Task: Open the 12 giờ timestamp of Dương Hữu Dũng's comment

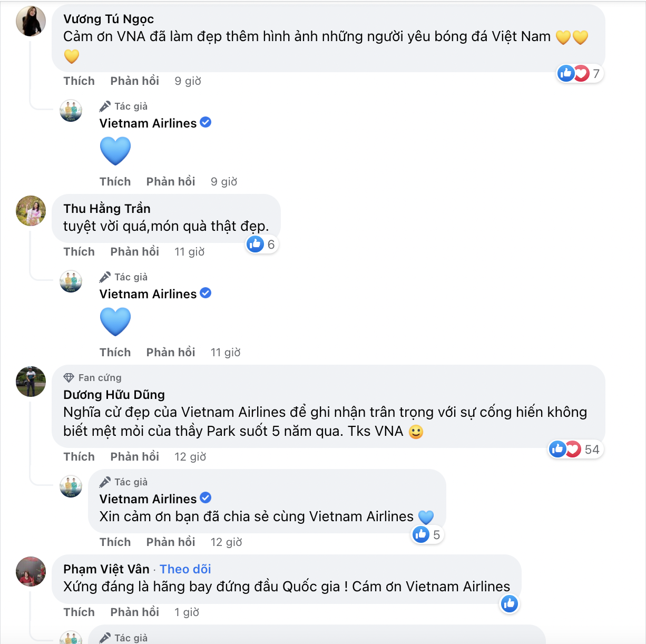Action: point(190,456)
